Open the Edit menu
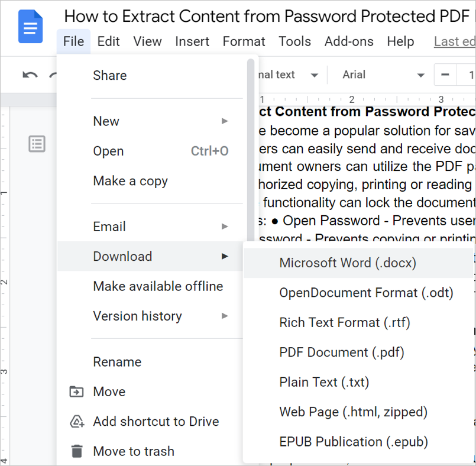The image size is (476, 466). click(109, 41)
